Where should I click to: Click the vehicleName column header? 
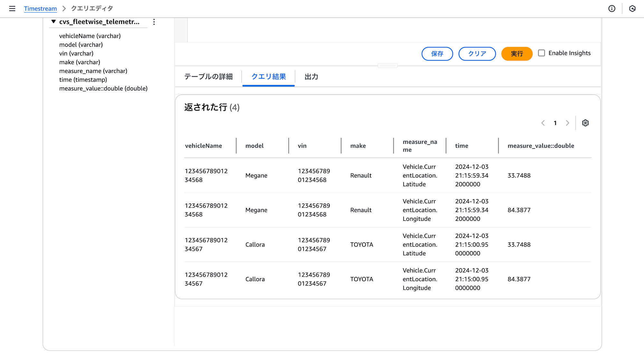click(x=204, y=146)
